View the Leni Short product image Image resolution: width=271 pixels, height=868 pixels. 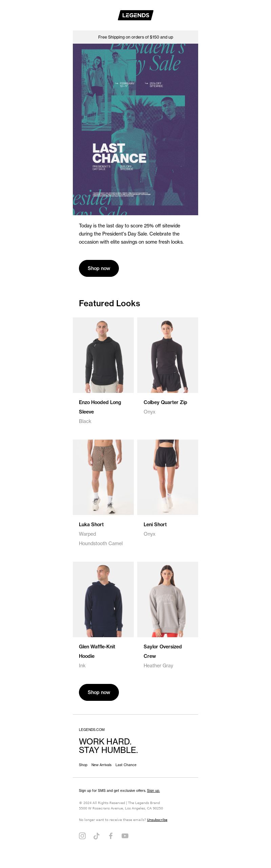coord(168,477)
